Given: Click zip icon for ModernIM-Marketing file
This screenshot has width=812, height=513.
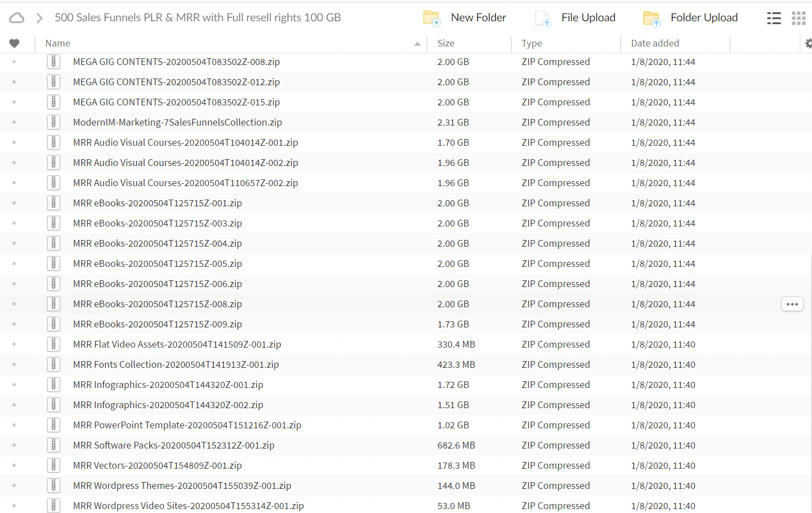Looking at the screenshot, I should 53,122.
